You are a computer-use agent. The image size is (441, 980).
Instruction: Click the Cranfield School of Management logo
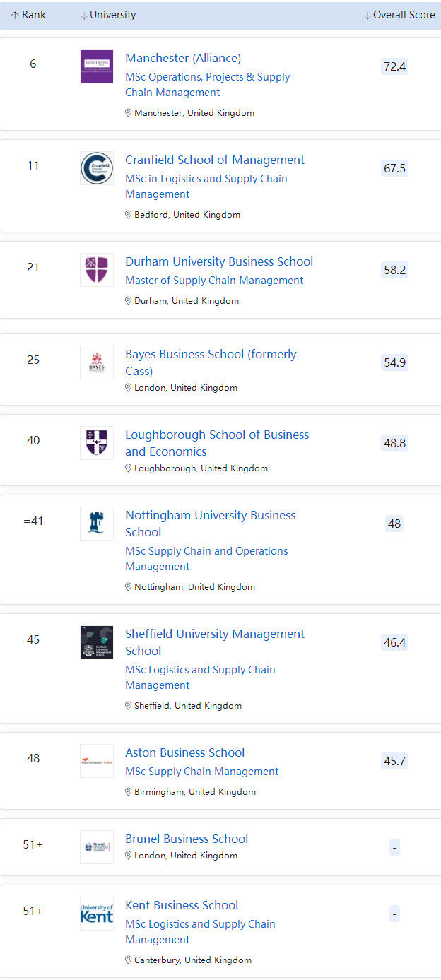[97, 168]
